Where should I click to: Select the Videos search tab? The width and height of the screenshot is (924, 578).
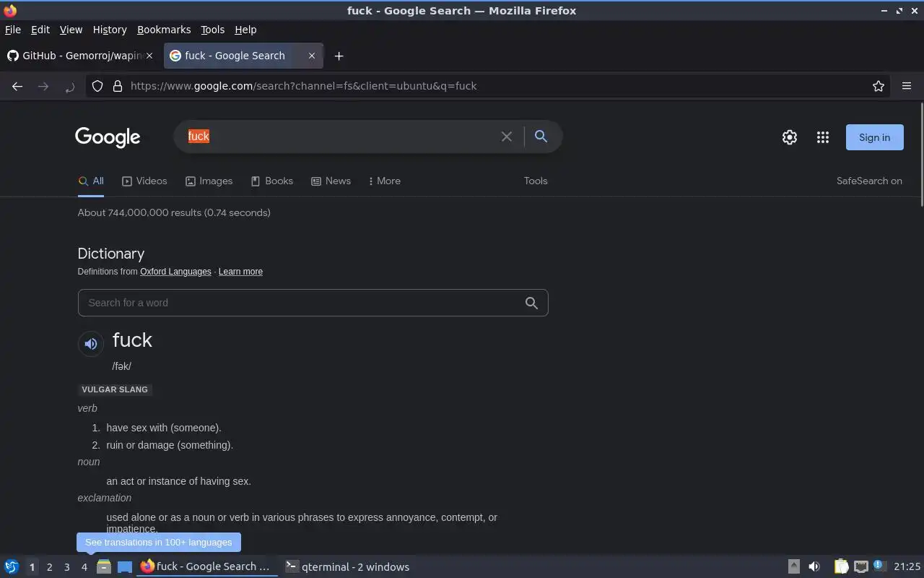[x=144, y=181]
